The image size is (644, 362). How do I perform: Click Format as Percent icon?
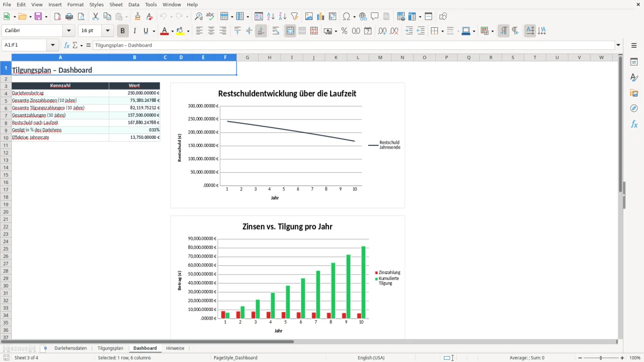pos(344,31)
